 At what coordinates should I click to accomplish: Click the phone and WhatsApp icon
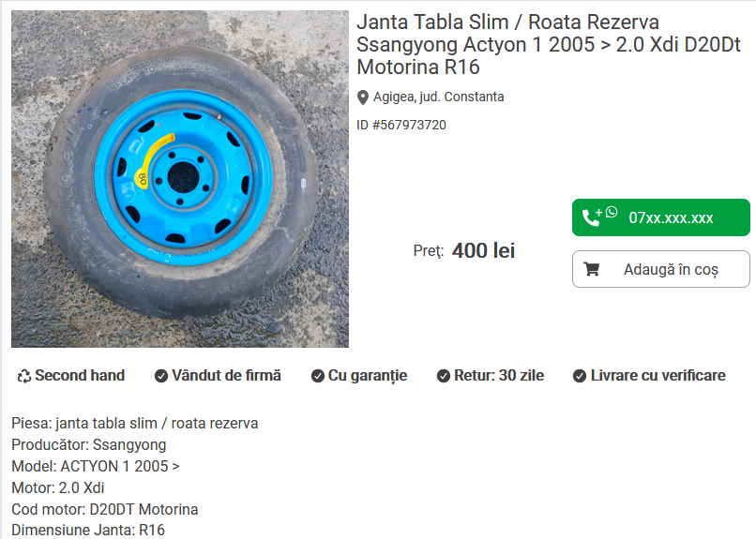(599, 217)
